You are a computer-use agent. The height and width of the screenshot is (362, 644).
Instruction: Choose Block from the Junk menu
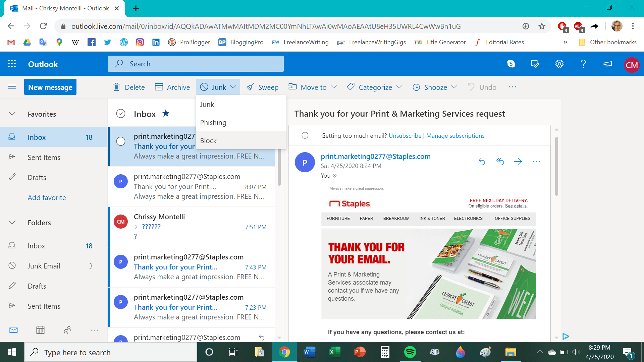click(208, 140)
